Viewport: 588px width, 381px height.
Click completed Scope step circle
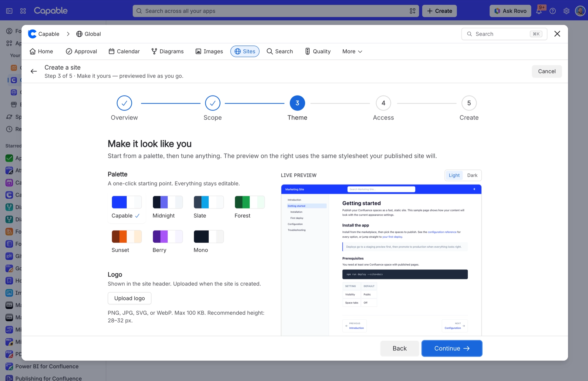(213, 103)
